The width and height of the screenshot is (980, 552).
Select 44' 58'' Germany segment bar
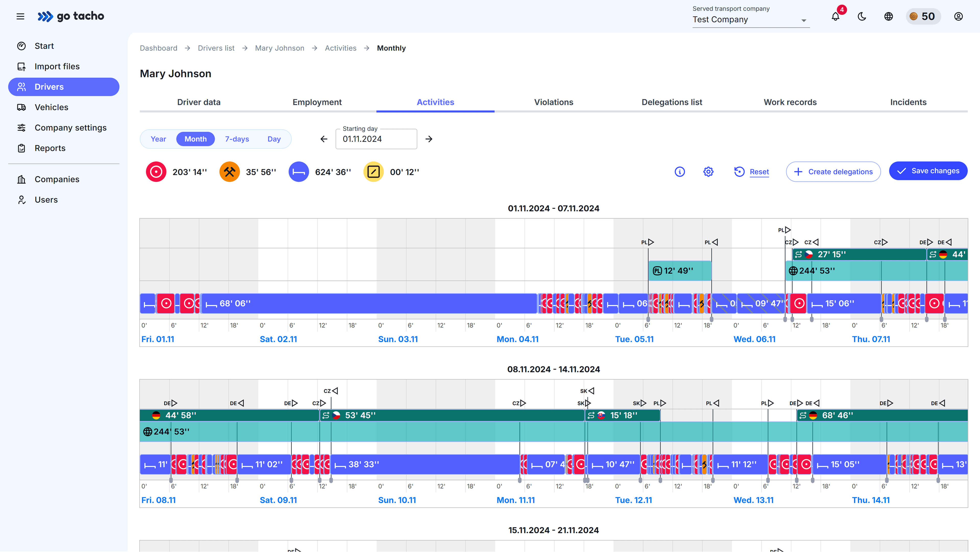click(x=229, y=415)
